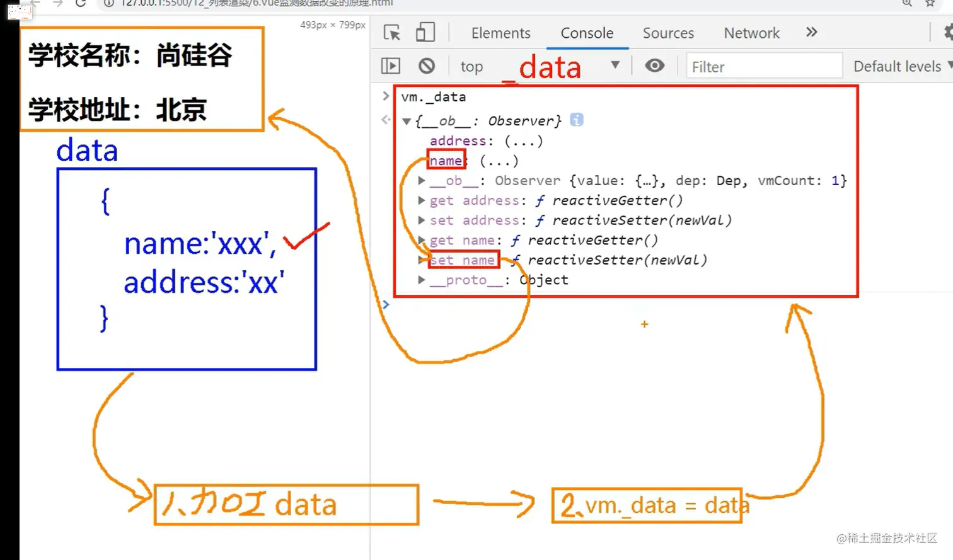Collapse the {__ob__: Observer} object
Image resolution: width=953 pixels, height=560 pixels.
point(407,121)
